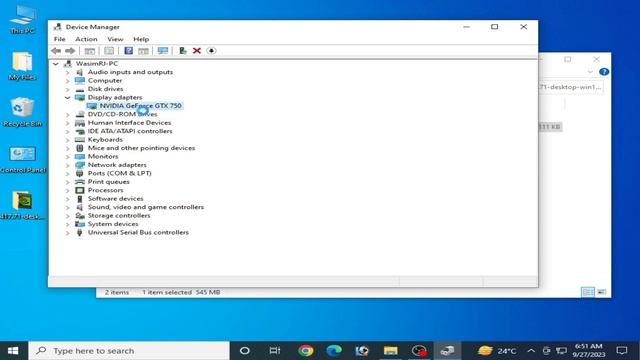Image resolution: width=640 pixels, height=360 pixels.
Task: Click the 24°C weather widget
Action: (x=497, y=351)
